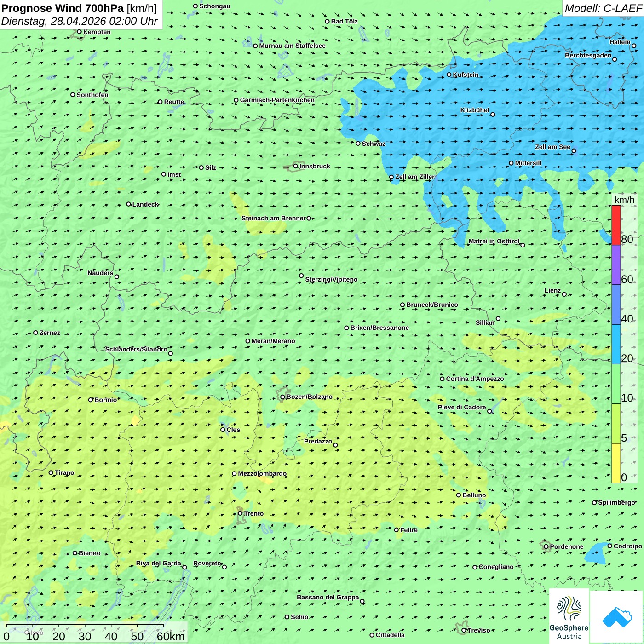Click the "Prognose Wind 700hPa" title

[x=63, y=8]
